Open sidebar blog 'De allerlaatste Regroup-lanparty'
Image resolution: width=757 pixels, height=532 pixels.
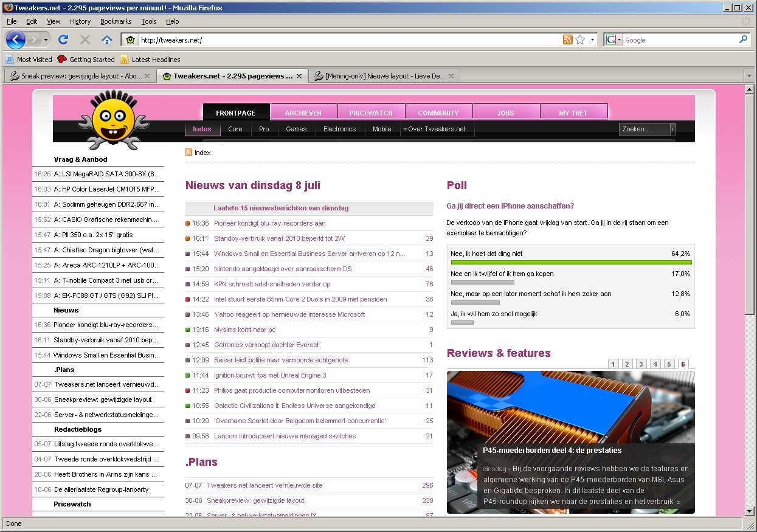click(101, 489)
